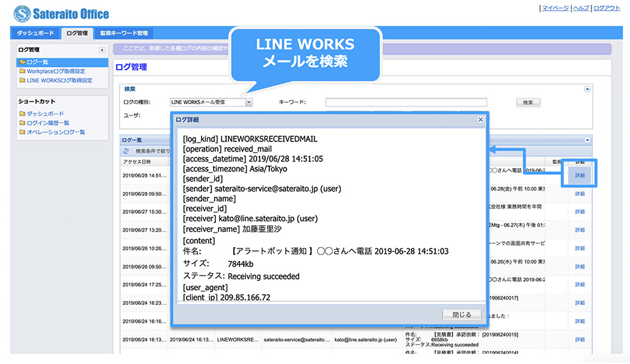The image size is (630, 364).
Task: Click the LINEWORKSRE... cell in the 16:13 row
Action: point(238,339)
